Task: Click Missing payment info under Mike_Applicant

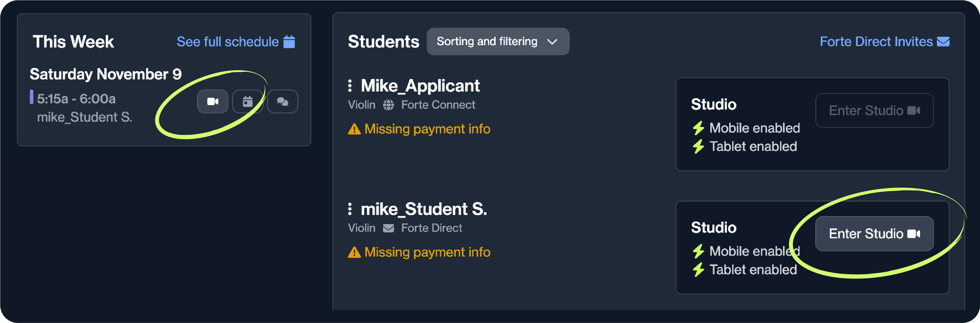Action: 427,129
